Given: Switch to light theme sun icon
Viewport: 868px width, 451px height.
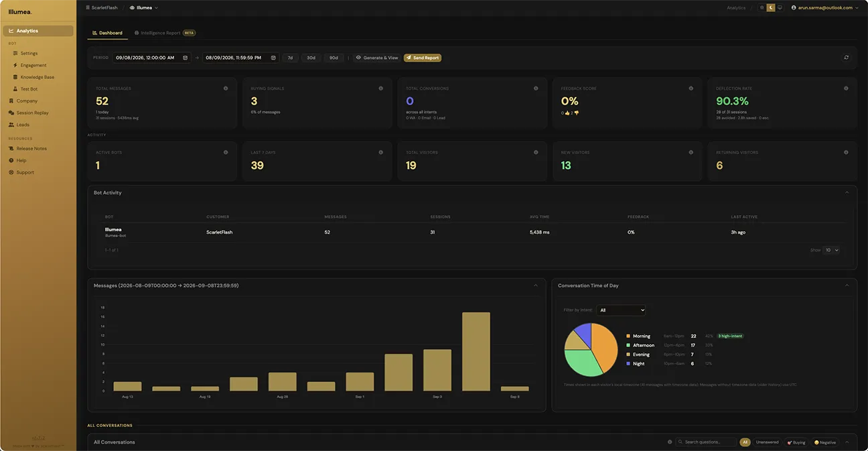Looking at the screenshot, I should pos(762,7).
